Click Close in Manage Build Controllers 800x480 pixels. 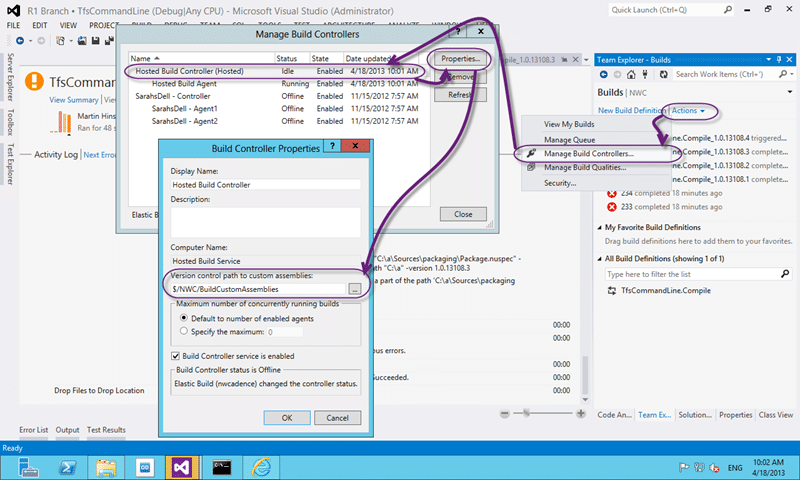pyautogui.click(x=463, y=214)
